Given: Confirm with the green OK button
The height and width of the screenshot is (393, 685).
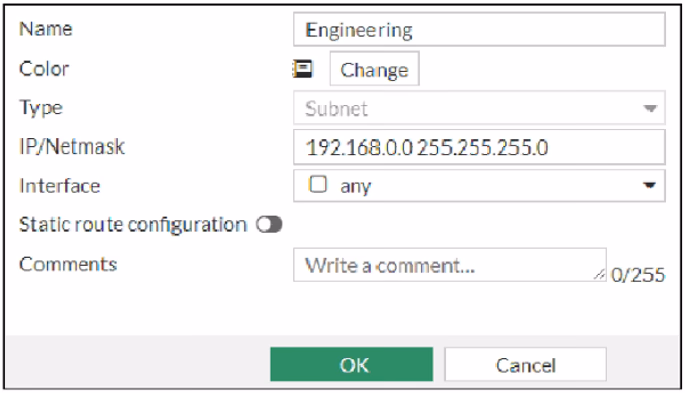Looking at the screenshot, I should (x=352, y=364).
